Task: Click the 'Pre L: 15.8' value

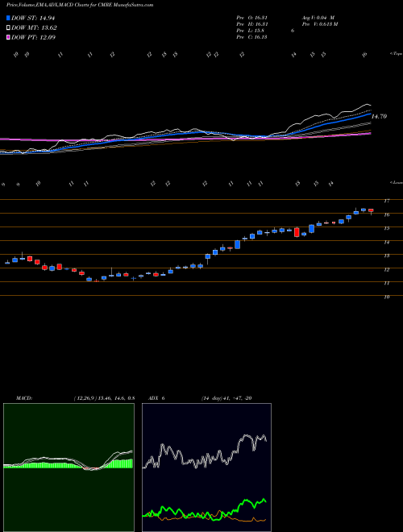Action: click(251, 31)
